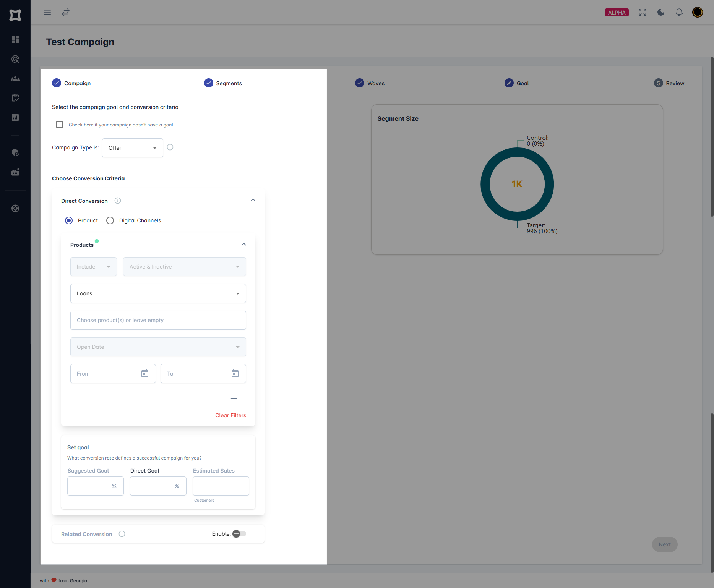Screen dimensions: 714x588
Task: Open the clipboard checklist icon in sidebar
Action: click(15, 98)
